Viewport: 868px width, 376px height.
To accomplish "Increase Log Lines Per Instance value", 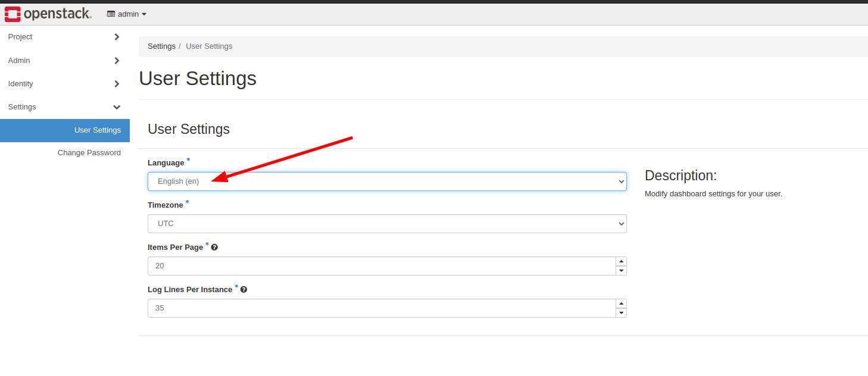I will click(x=622, y=304).
